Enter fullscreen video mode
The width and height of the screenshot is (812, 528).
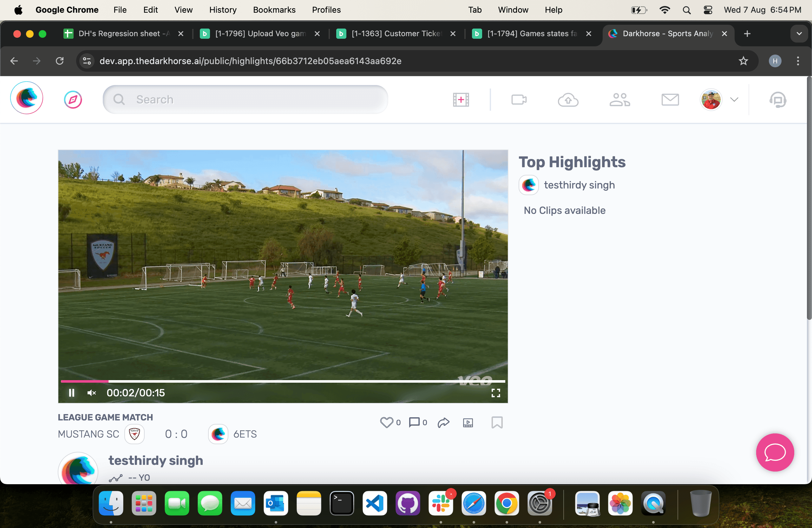(496, 393)
